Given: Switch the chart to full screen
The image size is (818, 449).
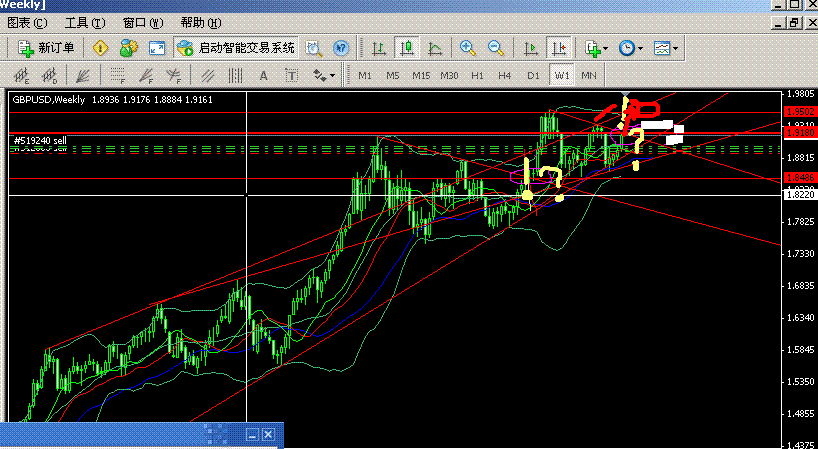Looking at the screenshot, I should point(157,48).
